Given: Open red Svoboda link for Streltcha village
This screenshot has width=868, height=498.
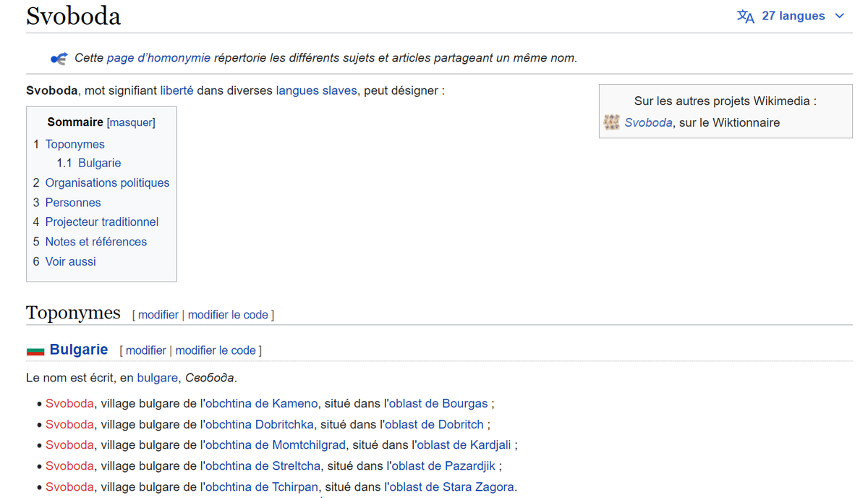Looking at the screenshot, I should point(69,465).
